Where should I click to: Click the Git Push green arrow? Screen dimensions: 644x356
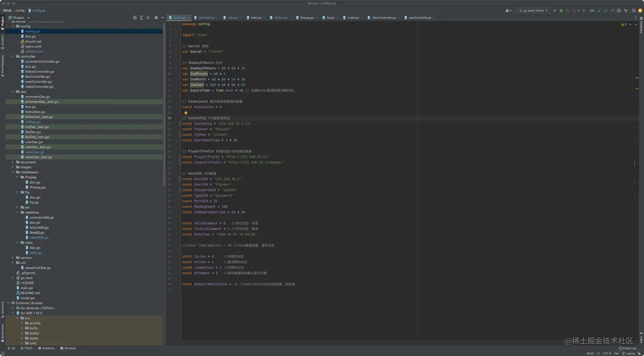click(612, 11)
